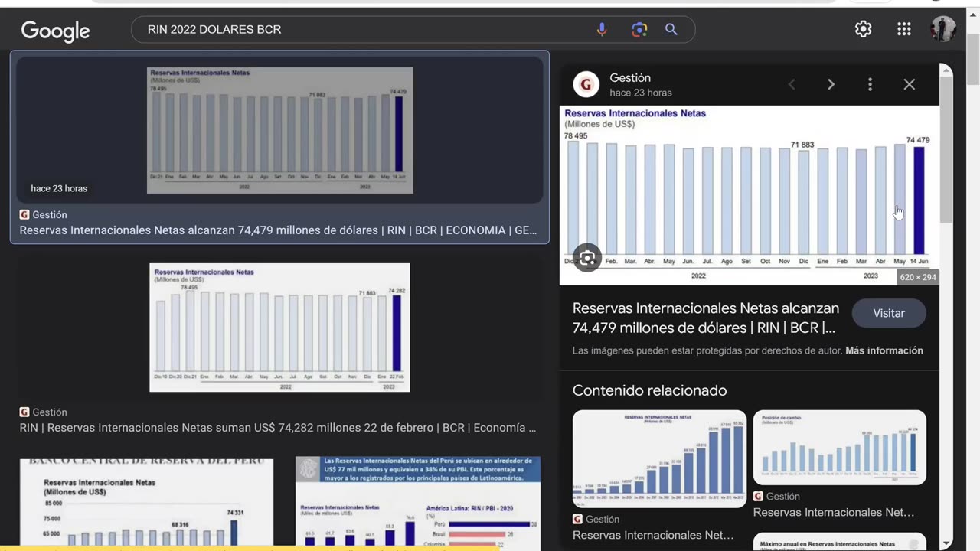Open related thumbnail of rising blue bars

[x=659, y=458]
